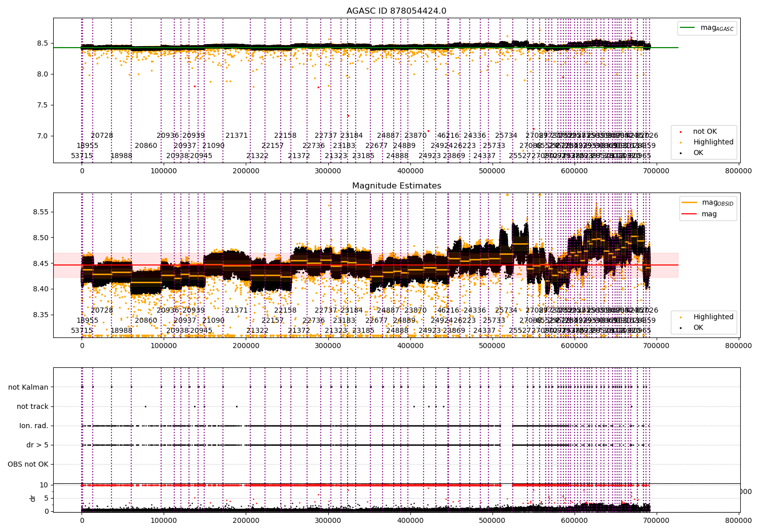760x532 pixels.
Task: Click the "not track" row label
Action: click(32, 406)
